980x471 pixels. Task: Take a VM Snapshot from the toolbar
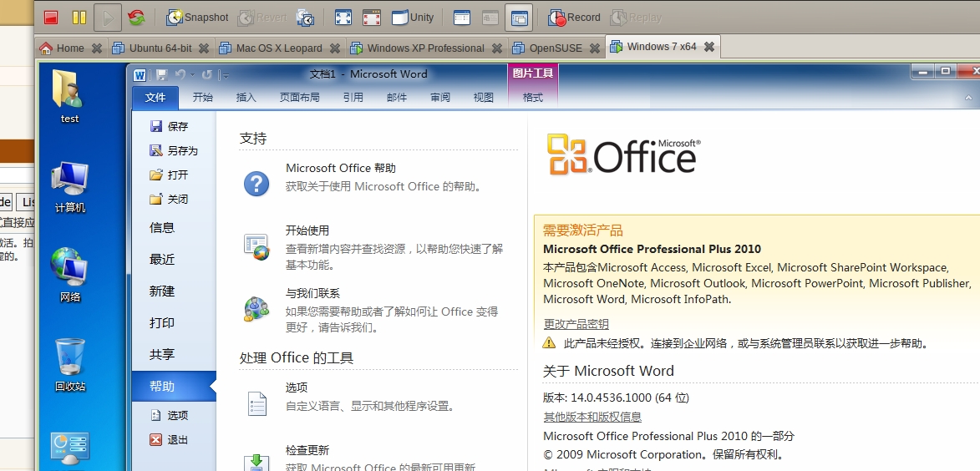click(x=197, y=18)
